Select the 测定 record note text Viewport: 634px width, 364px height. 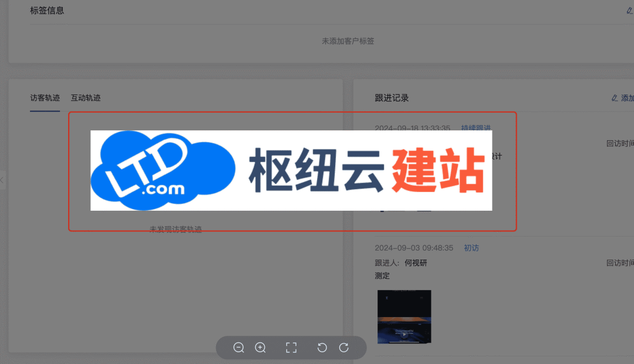382,276
